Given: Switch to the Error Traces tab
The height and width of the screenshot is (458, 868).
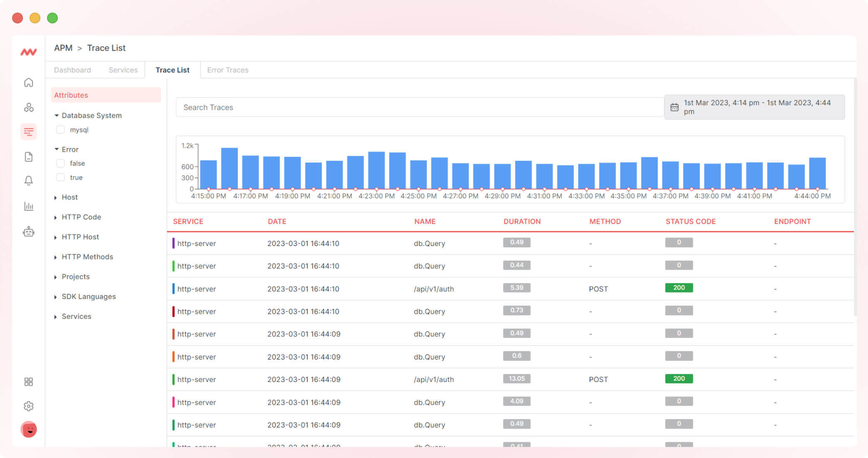Looking at the screenshot, I should (x=227, y=70).
